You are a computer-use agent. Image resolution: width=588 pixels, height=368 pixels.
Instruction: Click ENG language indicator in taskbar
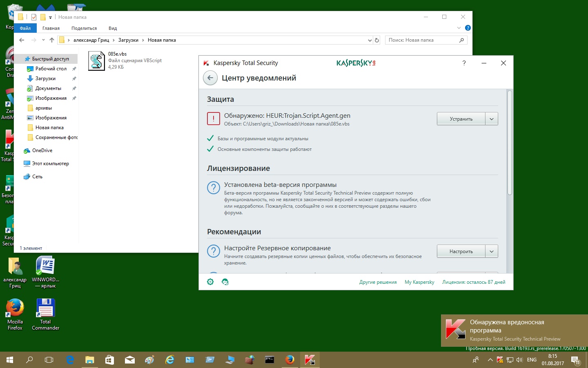(x=532, y=360)
